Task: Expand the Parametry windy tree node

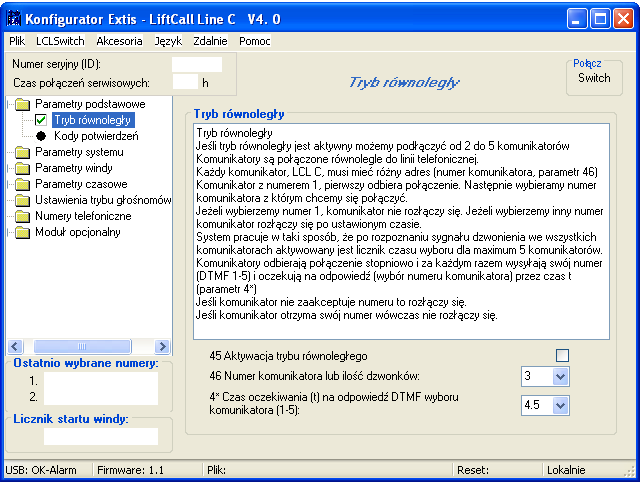Action: (x=9, y=168)
